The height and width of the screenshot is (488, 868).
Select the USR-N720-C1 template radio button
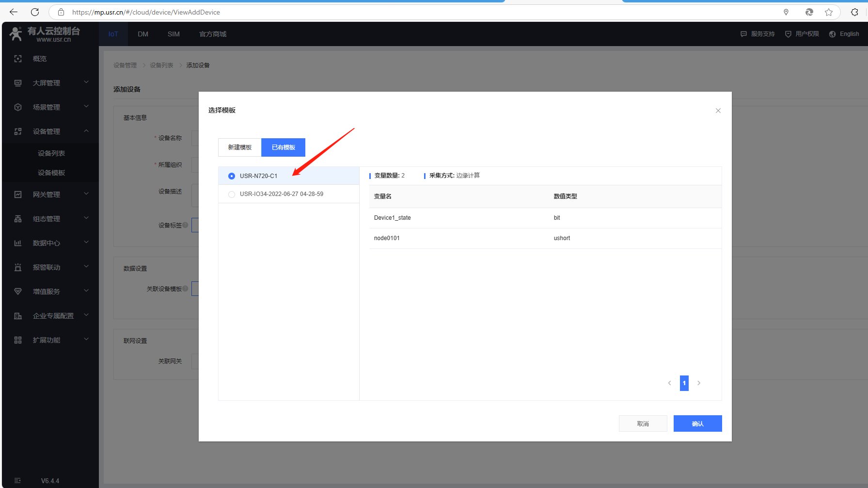tap(232, 176)
